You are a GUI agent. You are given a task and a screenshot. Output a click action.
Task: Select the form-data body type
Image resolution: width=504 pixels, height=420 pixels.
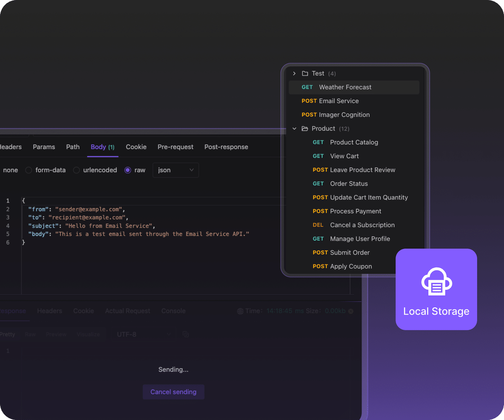tap(28, 170)
